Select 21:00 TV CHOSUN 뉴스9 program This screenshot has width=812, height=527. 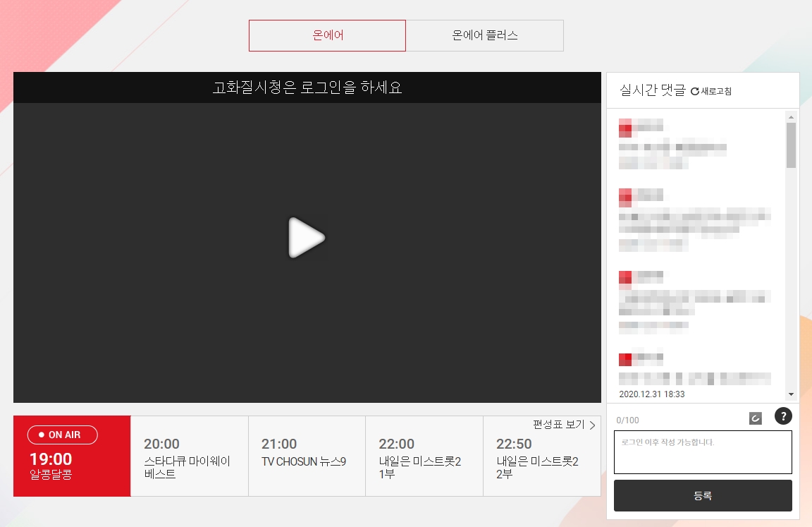click(307, 456)
